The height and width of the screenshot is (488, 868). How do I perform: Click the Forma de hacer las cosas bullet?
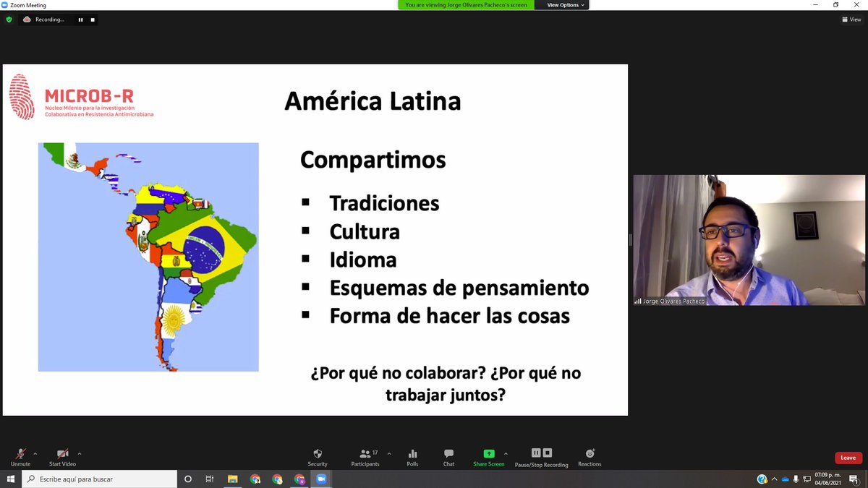(x=450, y=316)
